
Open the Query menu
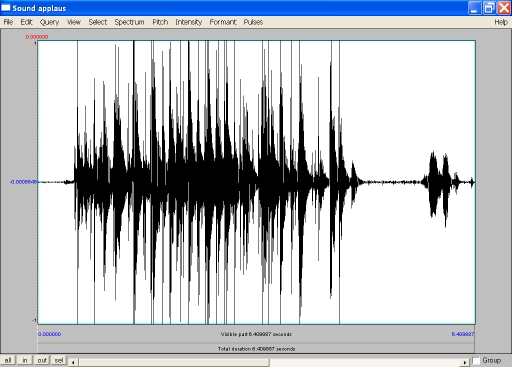point(49,22)
